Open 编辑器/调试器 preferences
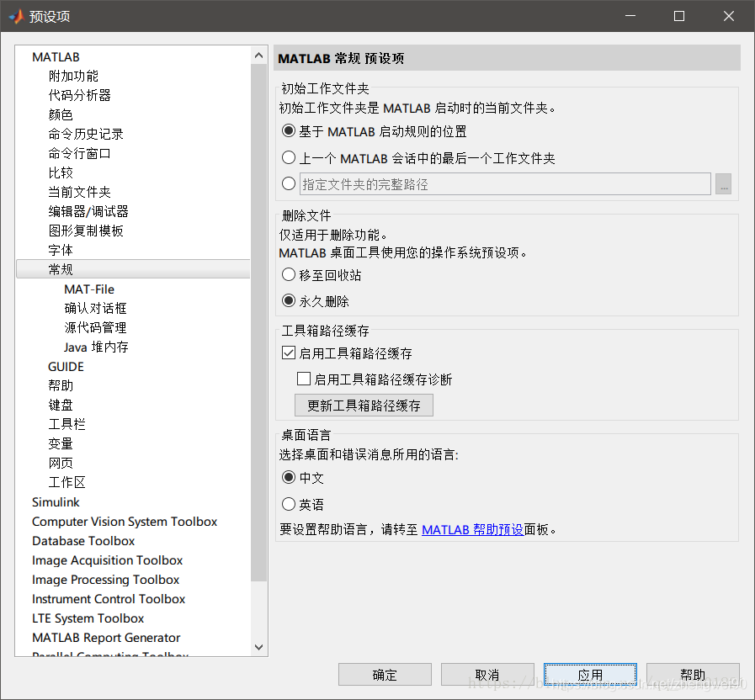755x700 pixels. [88, 211]
